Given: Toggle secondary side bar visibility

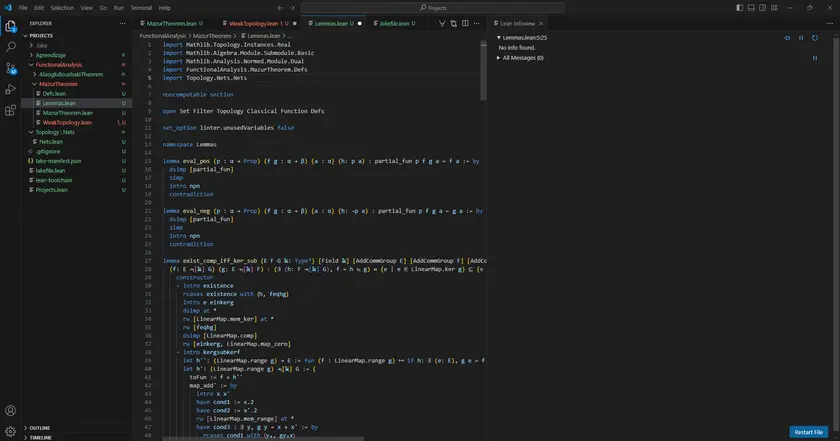Looking at the screenshot, I should 762,8.
